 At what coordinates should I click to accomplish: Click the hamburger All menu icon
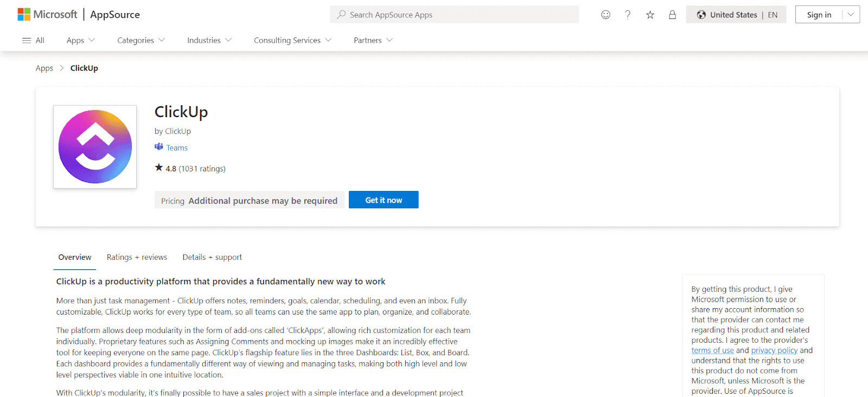[x=27, y=40]
